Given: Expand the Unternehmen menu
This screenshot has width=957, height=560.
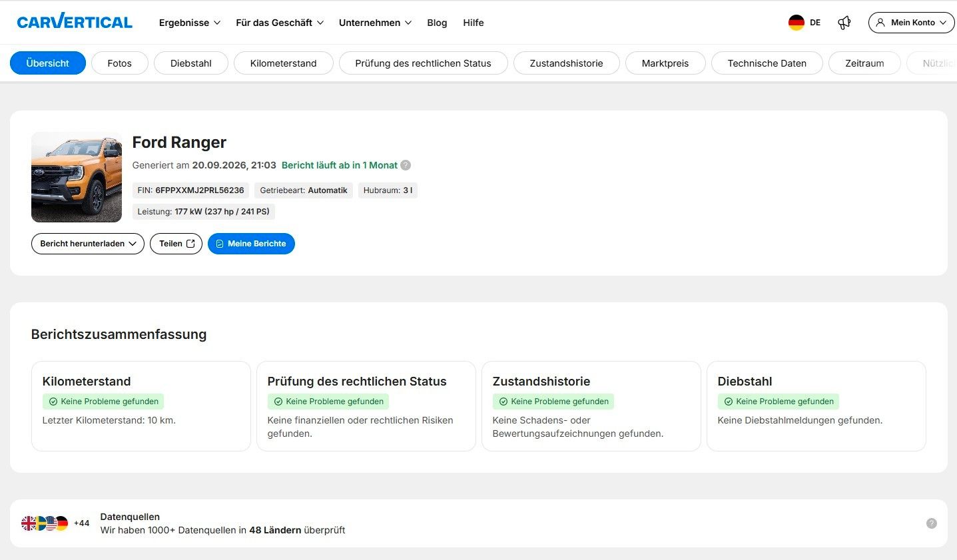Looking at the screenshot, I should [x=376, y=23].
